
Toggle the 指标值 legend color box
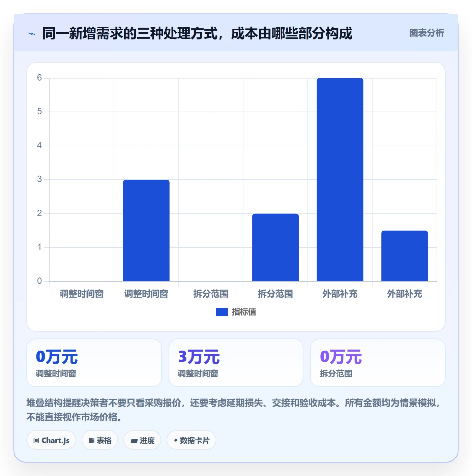[222, 312]
